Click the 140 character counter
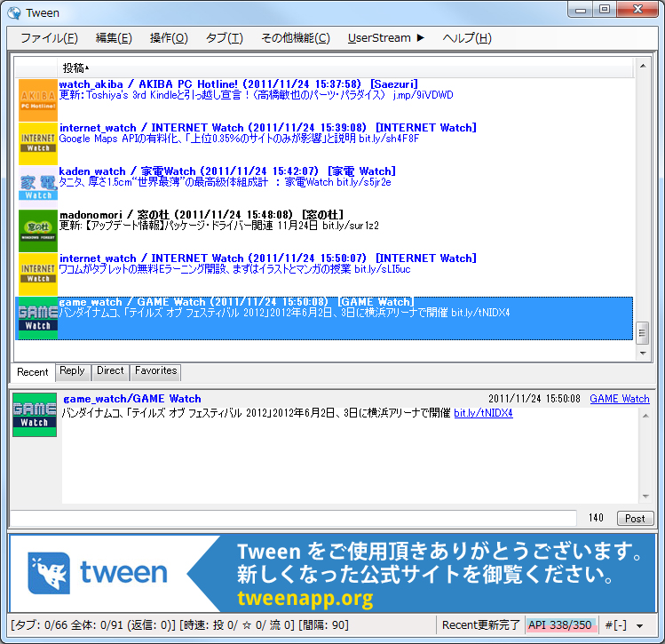 coord(596,518)
